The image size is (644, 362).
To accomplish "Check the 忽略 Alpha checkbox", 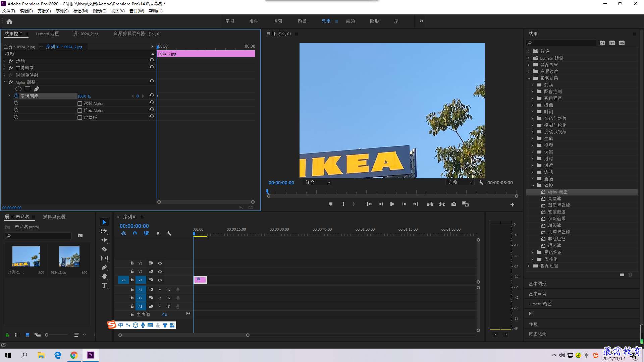I will [80, 104].
